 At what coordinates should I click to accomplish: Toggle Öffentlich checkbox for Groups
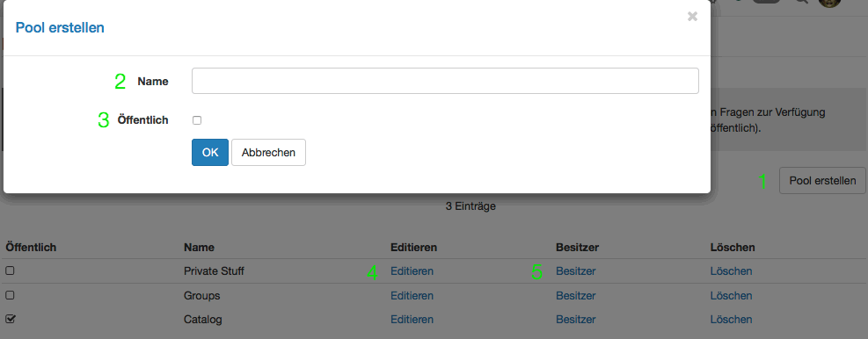[x=10, y=295]
